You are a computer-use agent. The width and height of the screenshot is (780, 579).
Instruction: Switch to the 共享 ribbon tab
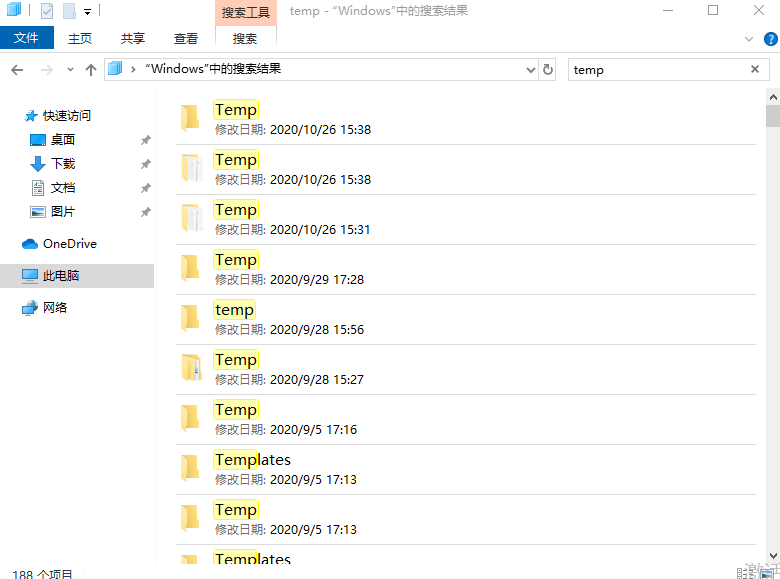point(133,38)
